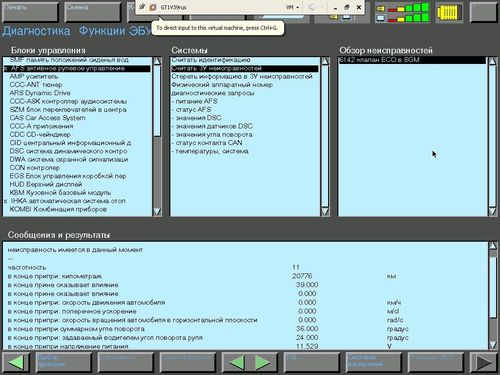Image resolution: width=500 pixels, height=375 pixels.
Task: Click down arrow of Блоки управления scrollbar
Action: tap(157, 212)
